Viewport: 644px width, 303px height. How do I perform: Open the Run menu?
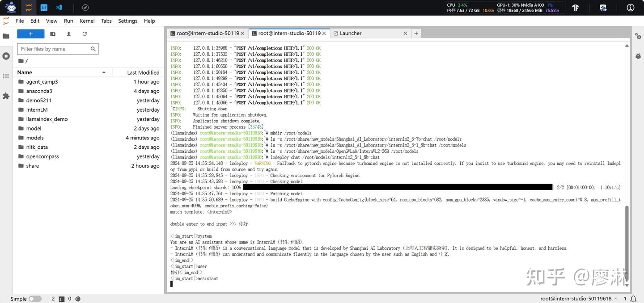click(x=68, y=21)
